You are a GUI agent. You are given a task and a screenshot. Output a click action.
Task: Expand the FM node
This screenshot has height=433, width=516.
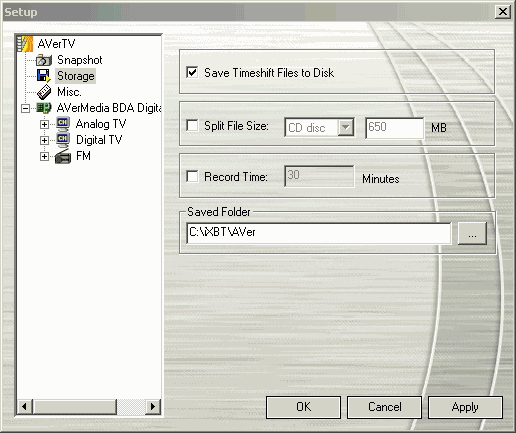pos(44,156)
